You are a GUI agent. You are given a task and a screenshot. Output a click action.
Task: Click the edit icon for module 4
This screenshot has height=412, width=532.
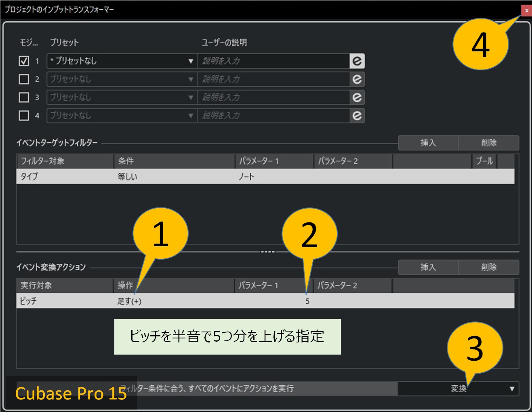pyautogui.click(x=357, y=116)
